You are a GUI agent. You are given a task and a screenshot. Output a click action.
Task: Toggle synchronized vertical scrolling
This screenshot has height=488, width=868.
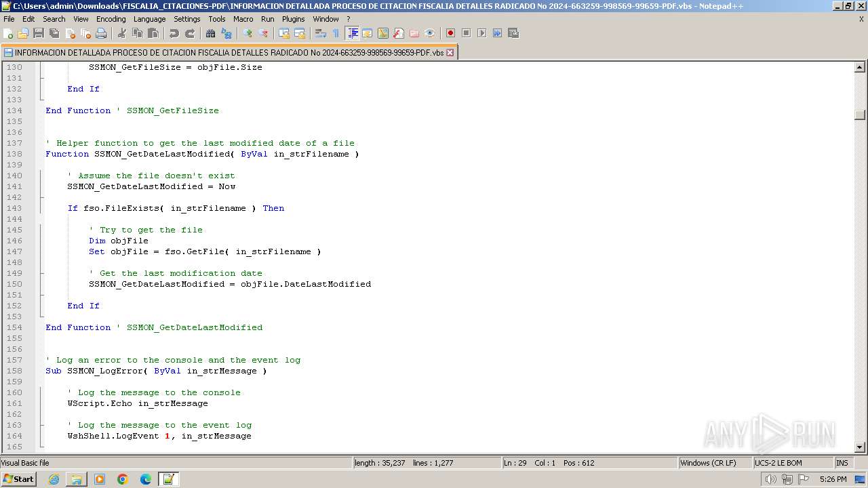284,33
